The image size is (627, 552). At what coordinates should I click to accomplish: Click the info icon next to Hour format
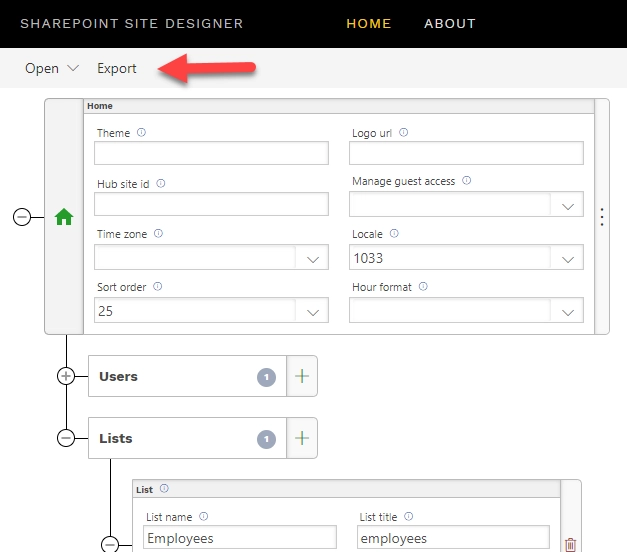[423, 286]
